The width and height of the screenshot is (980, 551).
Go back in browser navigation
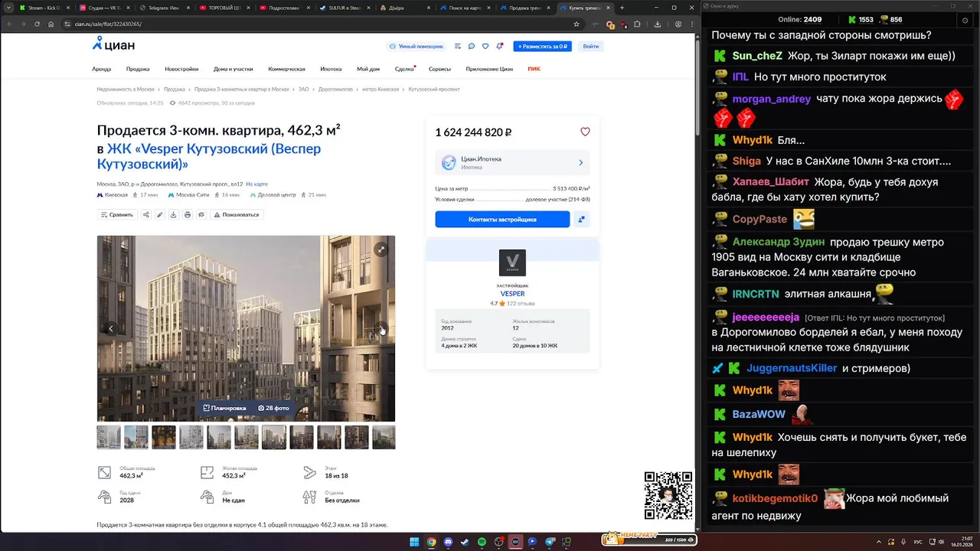point(8,24)
